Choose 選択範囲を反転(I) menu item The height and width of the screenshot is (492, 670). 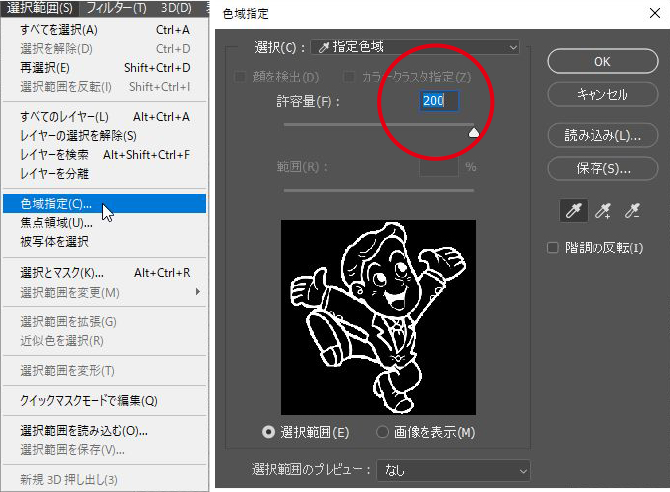105,87
